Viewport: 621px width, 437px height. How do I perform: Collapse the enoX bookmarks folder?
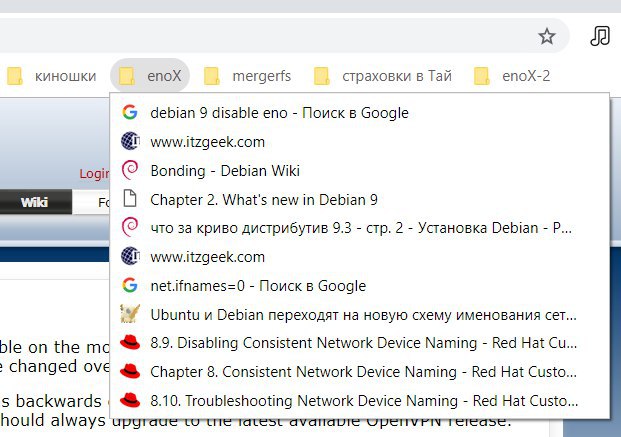tap(150, 76)
